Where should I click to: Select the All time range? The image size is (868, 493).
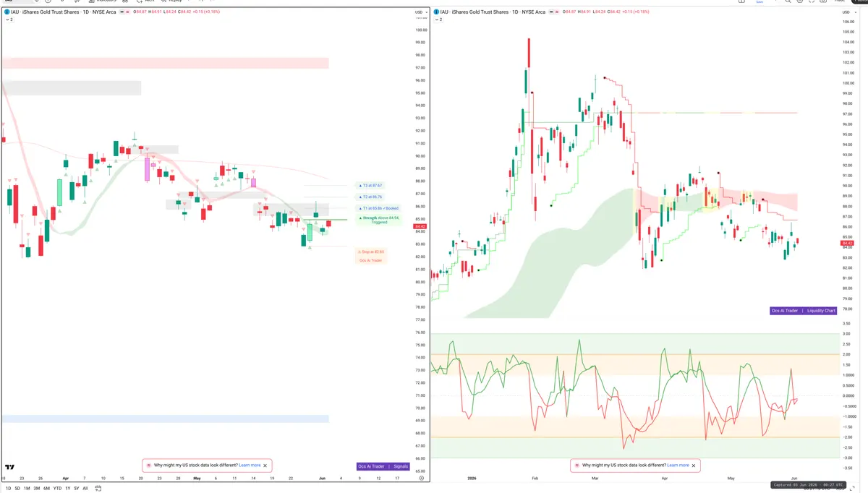coord(85,489)
